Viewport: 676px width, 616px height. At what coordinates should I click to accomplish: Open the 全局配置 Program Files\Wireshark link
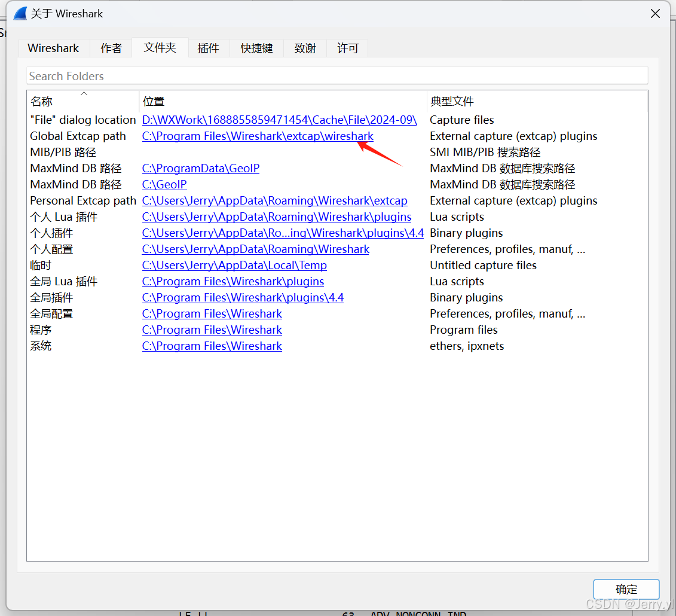click(212, 314)
